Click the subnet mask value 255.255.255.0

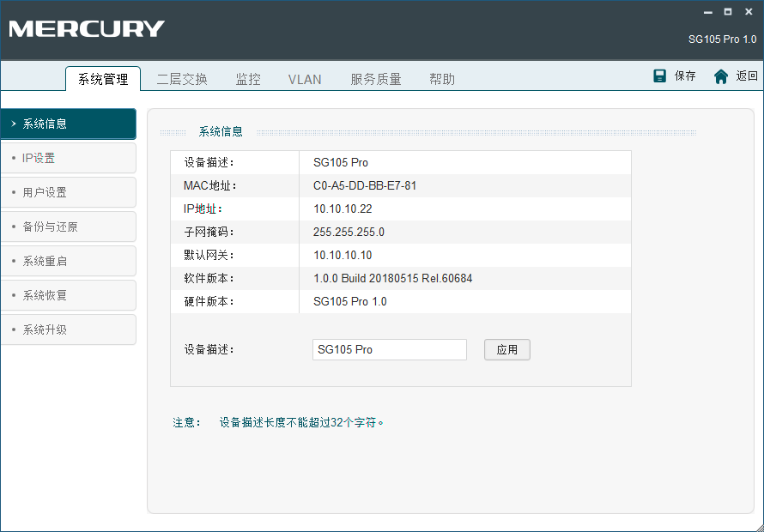tap(349, 232)
